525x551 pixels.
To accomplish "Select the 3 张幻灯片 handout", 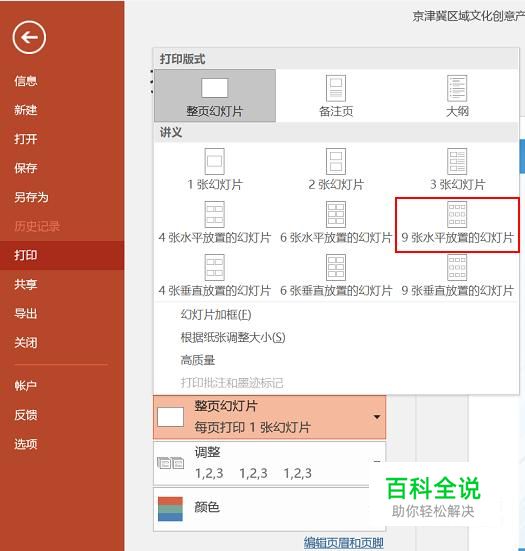I will pos(457,169).
